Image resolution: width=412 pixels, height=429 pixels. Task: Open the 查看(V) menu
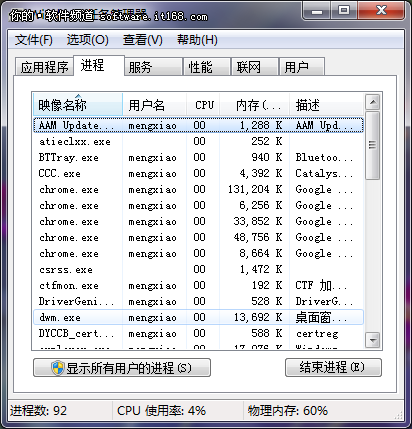143,40
